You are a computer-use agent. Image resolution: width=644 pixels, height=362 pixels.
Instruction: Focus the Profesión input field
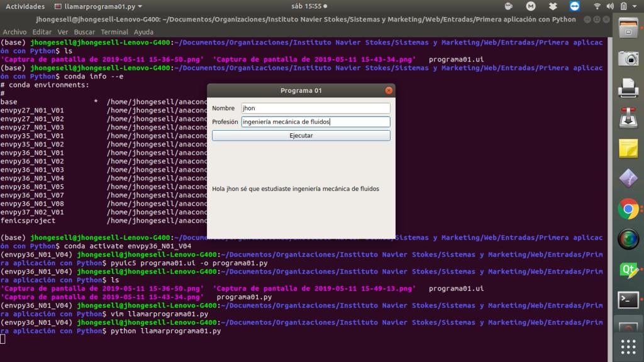pyautogui.click(x=316, y=122)
